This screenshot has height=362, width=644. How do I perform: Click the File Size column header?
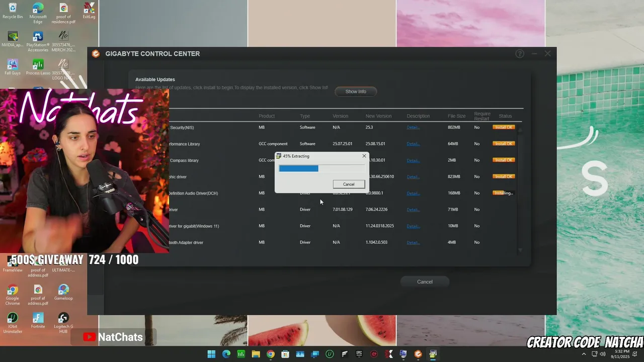(457, 116)
